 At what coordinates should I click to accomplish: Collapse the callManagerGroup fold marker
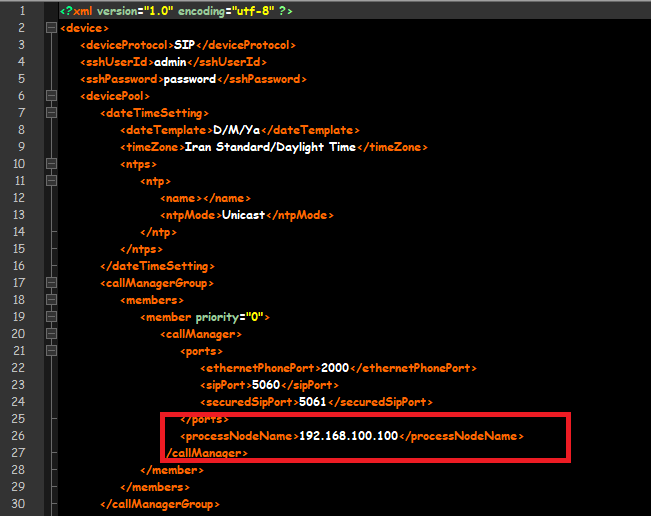50,283
